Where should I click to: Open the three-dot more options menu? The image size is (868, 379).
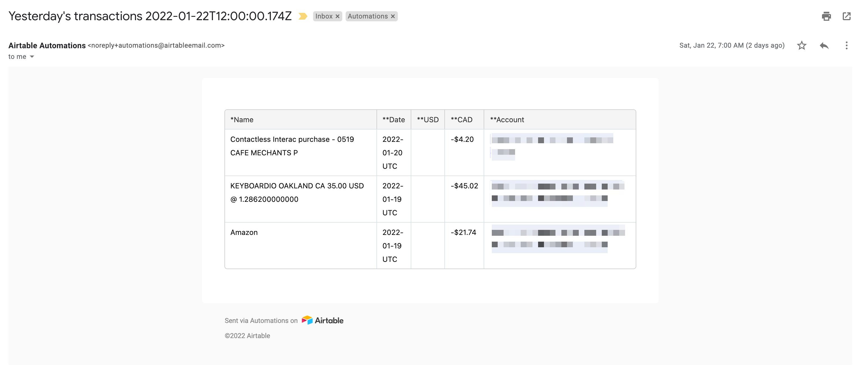846,45
